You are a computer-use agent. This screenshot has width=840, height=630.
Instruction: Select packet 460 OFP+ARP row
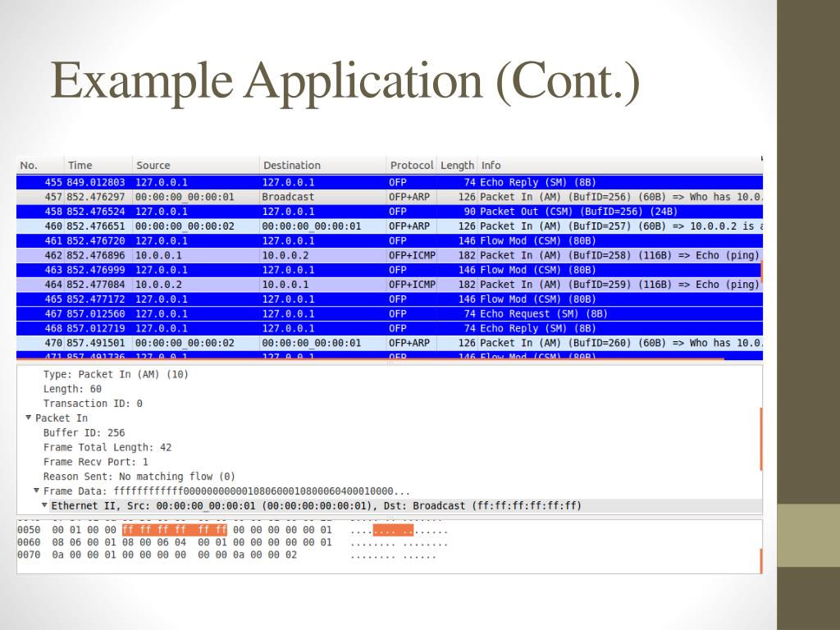tap(390, 226)
